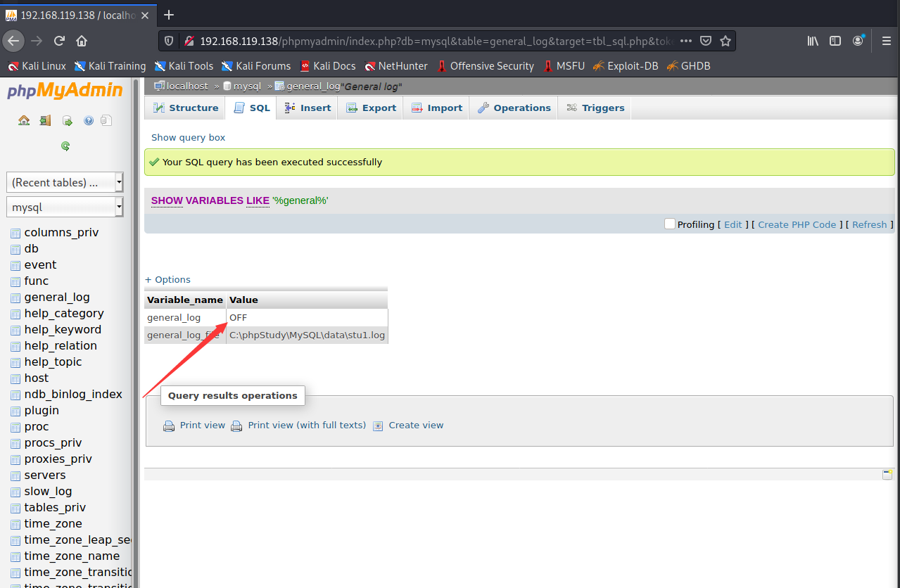
Task: Click the log out door icon
Action: [45, 120]
